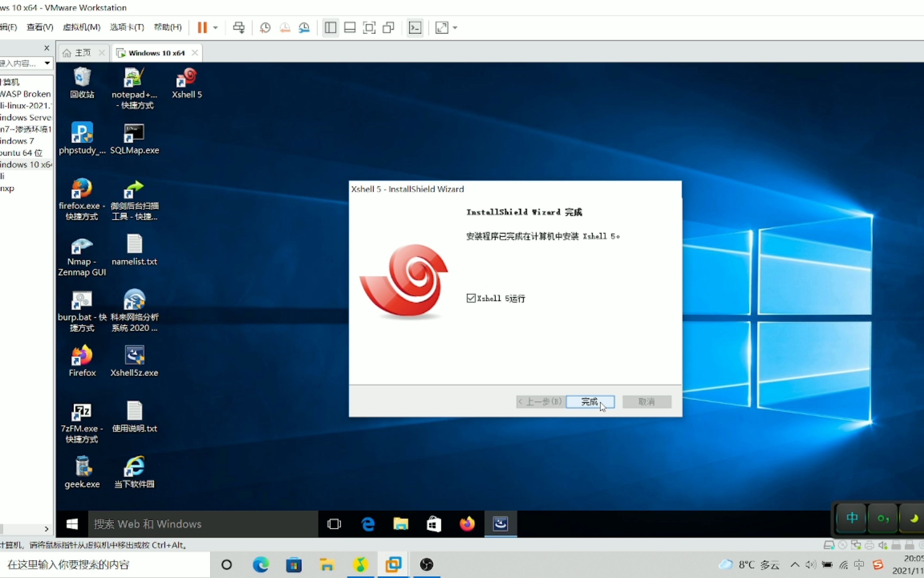Open dropdown beside the stretch display icon

point(455,28)
